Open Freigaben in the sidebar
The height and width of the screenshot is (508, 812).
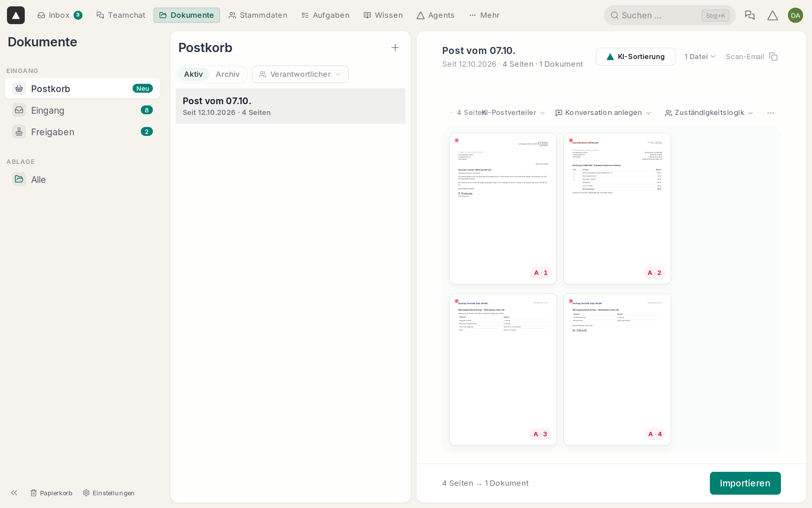[82, 132]
